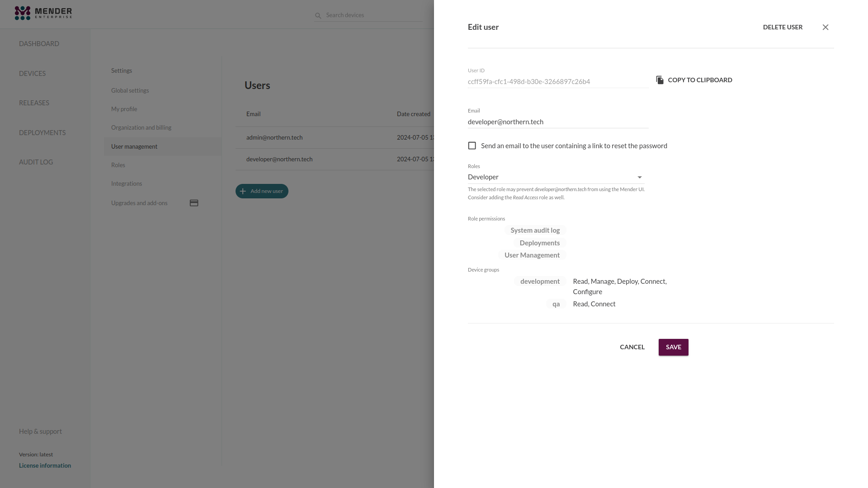
Task: Click the CANCEL button
Action: tap(632, 347)
